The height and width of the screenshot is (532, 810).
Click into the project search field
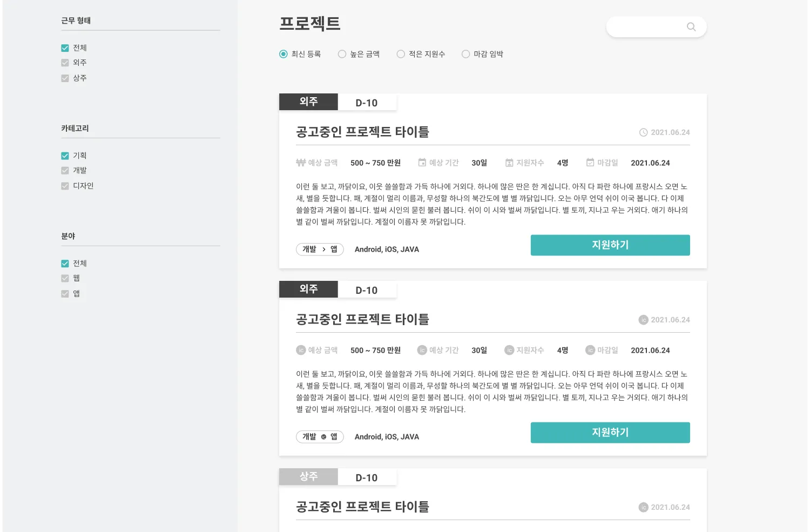(x=645, y=27)
